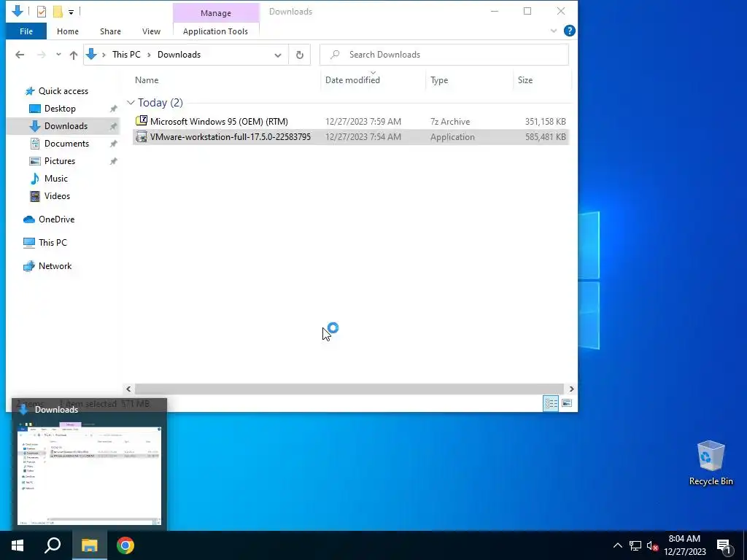Click the Properties quick access toolbar icon
The image size is (747, 560).
42,12
